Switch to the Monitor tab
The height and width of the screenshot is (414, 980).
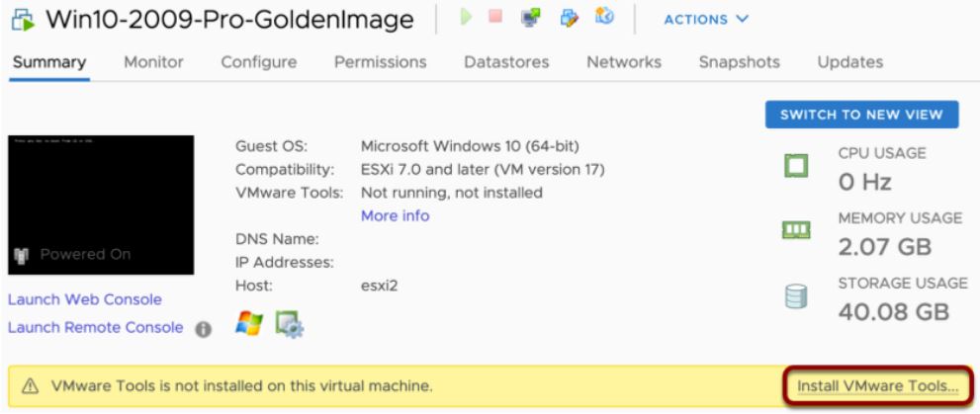coord(153,62)
